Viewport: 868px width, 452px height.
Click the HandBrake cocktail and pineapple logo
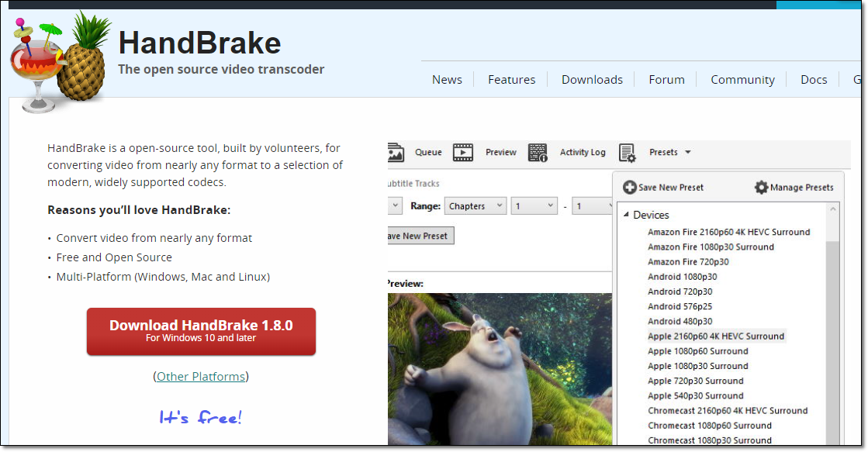60,62
